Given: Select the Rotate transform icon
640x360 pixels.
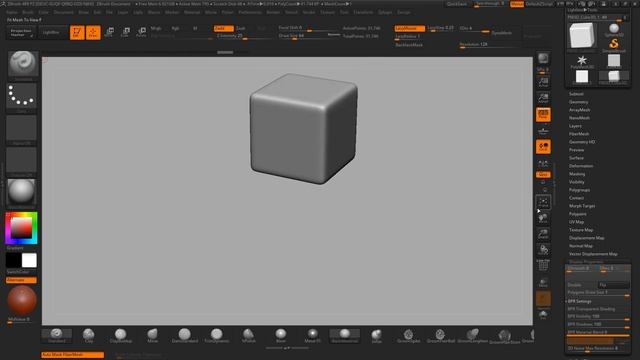Looking at the screenshot, I should click(141, 32).
